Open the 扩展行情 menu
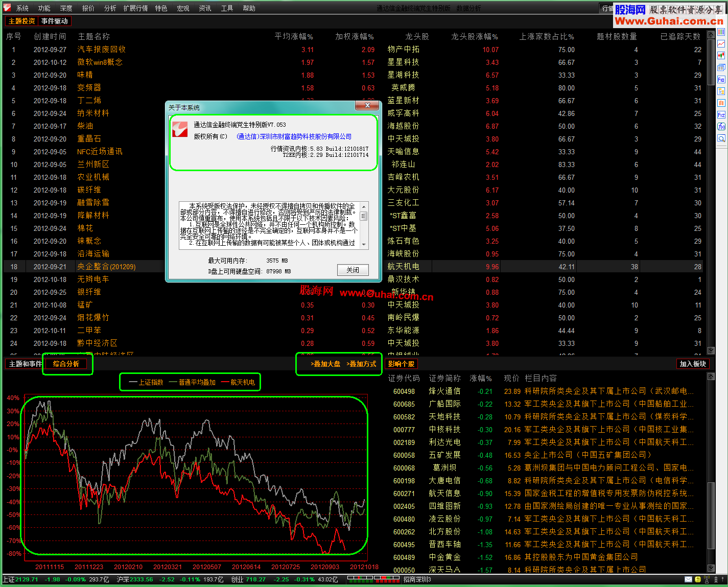 135,8
